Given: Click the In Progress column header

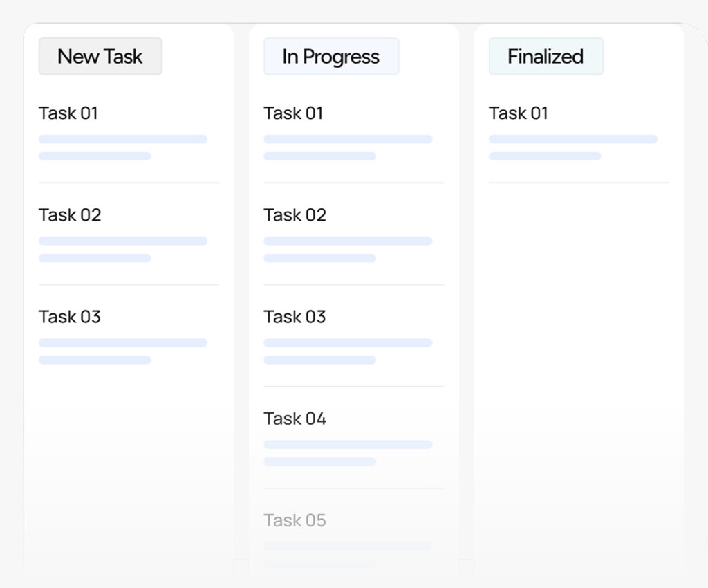Looking at the screenshot, I should tap(331, 57).
